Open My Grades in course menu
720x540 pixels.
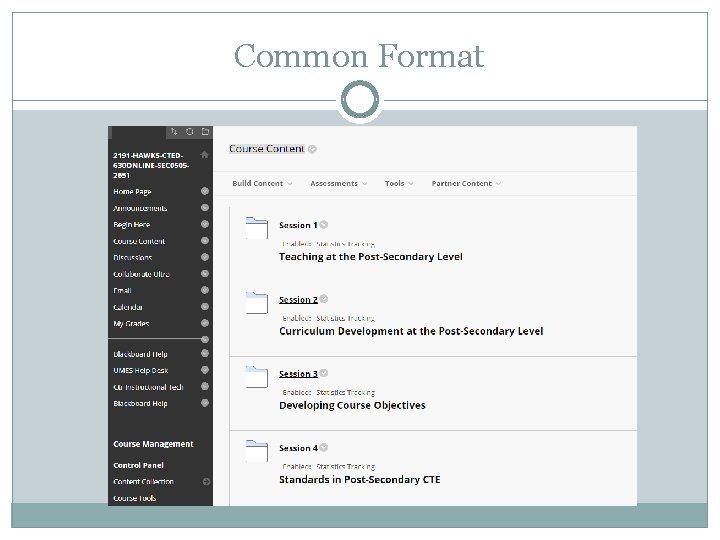(131, 324)
